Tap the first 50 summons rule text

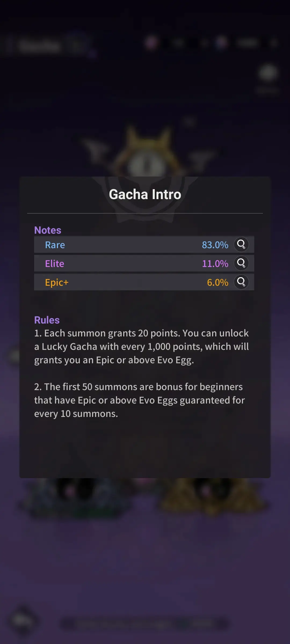click(140, 400)
